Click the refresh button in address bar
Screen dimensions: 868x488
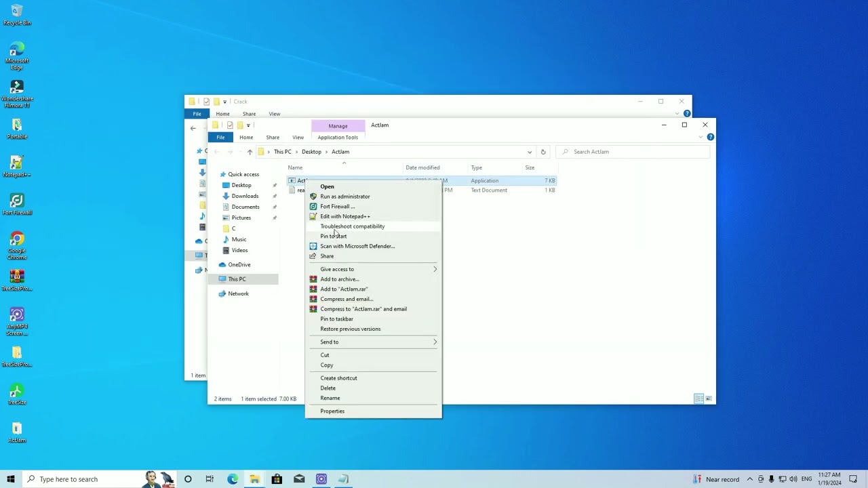click(x=542, y=152)
